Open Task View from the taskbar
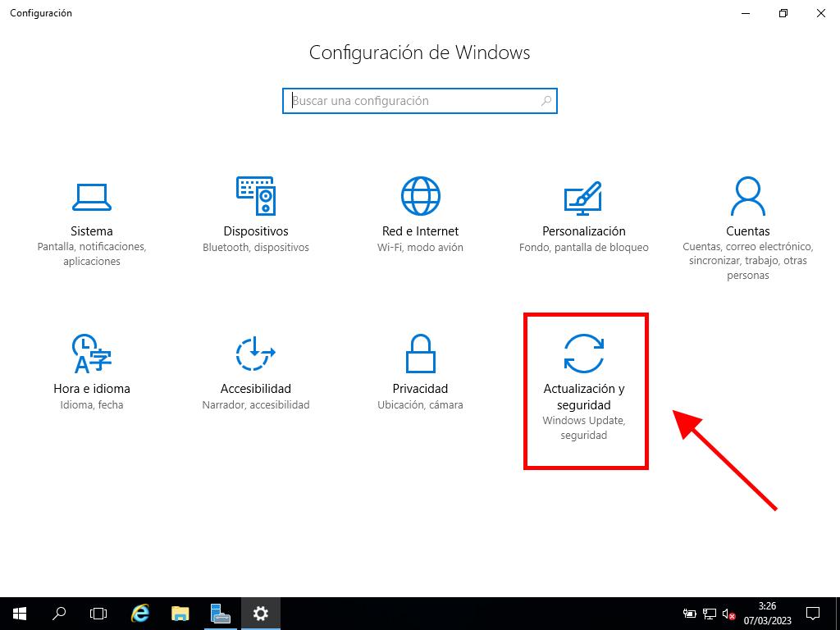 click(98, 613)
